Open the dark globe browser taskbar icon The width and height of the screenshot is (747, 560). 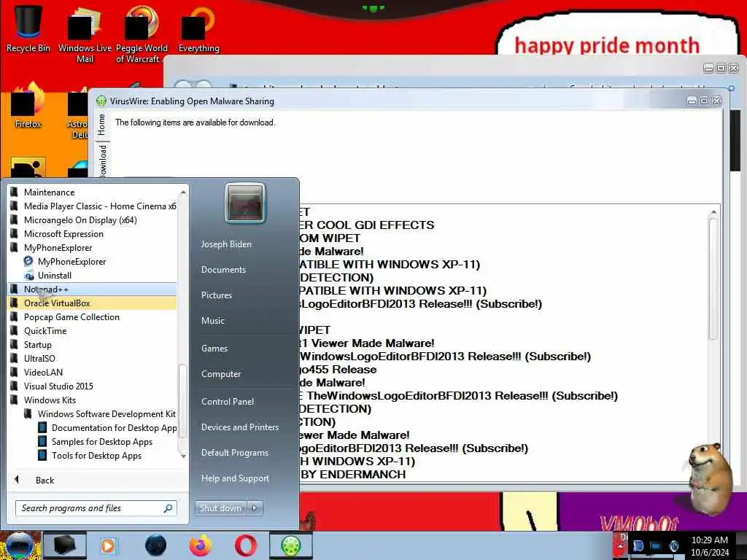pyautogui.click(x=156, y=545)
